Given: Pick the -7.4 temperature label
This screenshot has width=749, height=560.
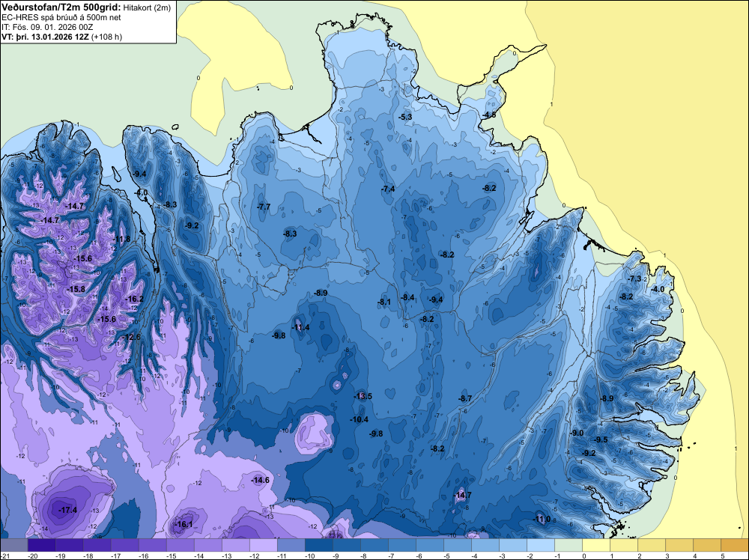Looking at the screenshot, I should coord(388,189).
